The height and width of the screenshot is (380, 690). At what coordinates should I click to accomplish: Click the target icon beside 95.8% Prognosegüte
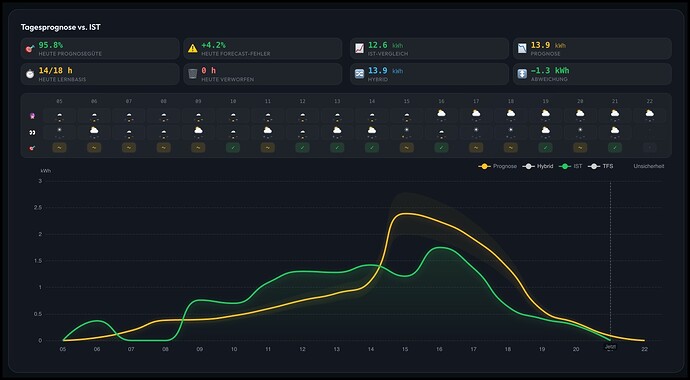click(30, 48)
